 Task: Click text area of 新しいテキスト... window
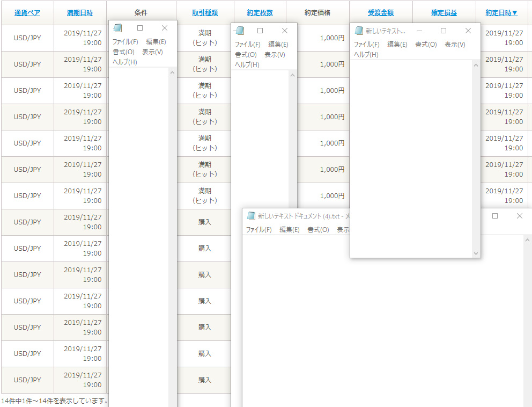[x=411, y=158]
